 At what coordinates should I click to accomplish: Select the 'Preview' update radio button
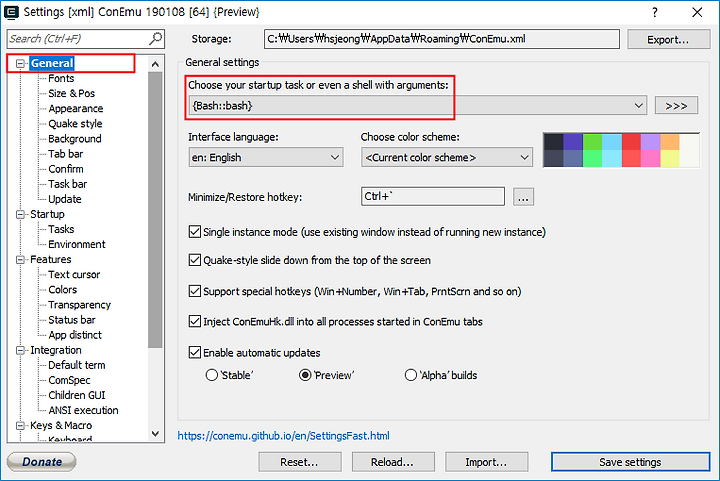click(305, 375)
